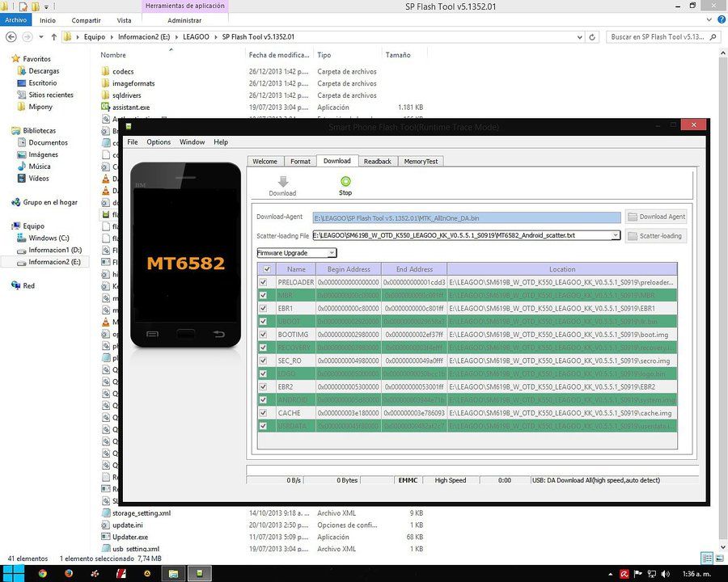Viewport: 728px width, 582px height.
Task: Select Descargas in Favoritos sidebar
Action: 44,71
